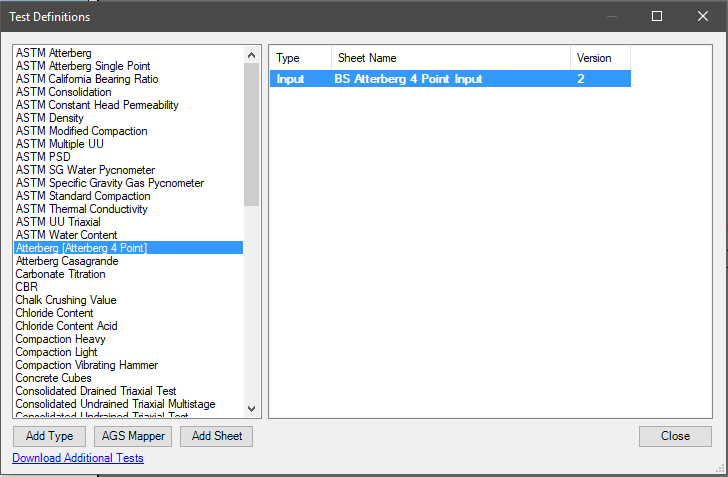
Task: Select the BS Atterberg 4 Point Input row
Action: tap(450, 79)
